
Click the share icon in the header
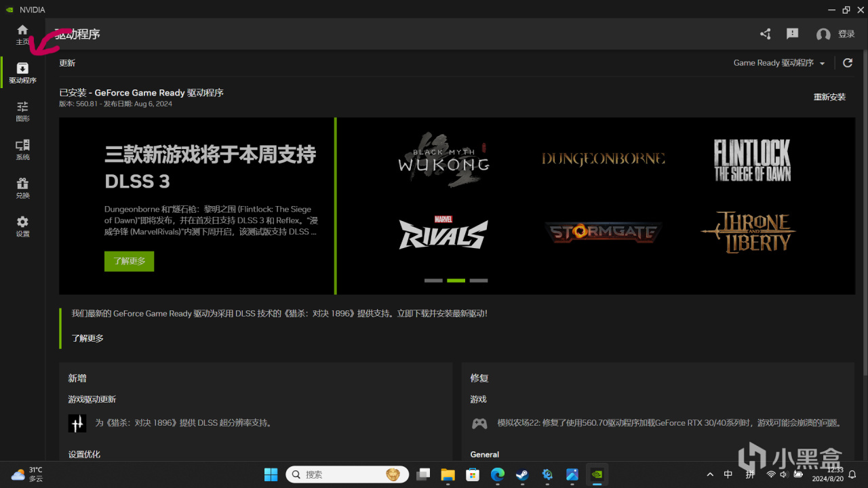[766, 34]
